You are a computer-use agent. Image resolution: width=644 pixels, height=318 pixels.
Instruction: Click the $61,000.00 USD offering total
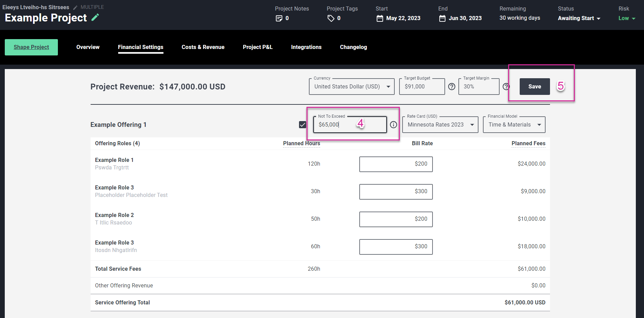point(525,302)
